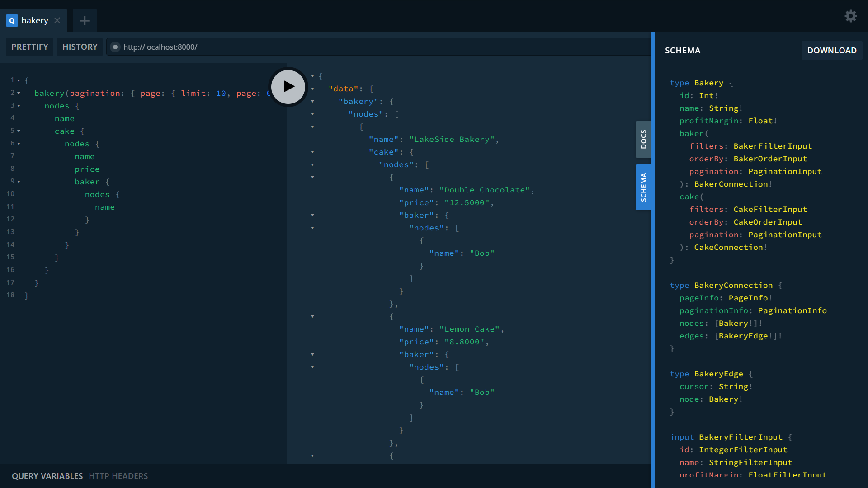Click the query tab's Q icon
Image resolution: width=868 pixels, height=488 pixels.
point(11,20)
